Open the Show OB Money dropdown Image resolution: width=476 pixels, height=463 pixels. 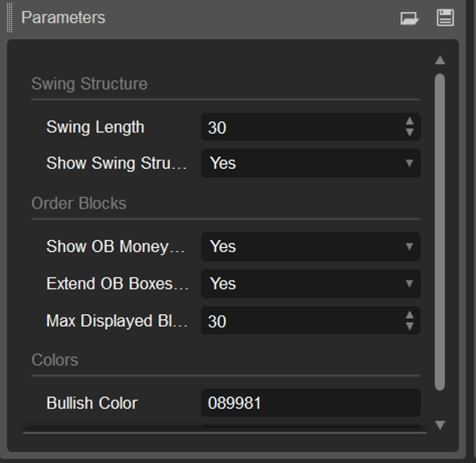pos(310,247)
